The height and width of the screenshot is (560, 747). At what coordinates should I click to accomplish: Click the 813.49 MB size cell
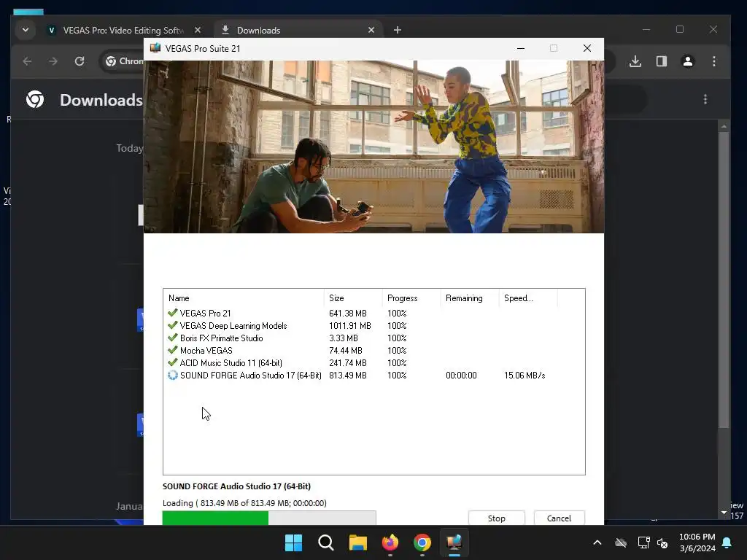click(348, 376)
